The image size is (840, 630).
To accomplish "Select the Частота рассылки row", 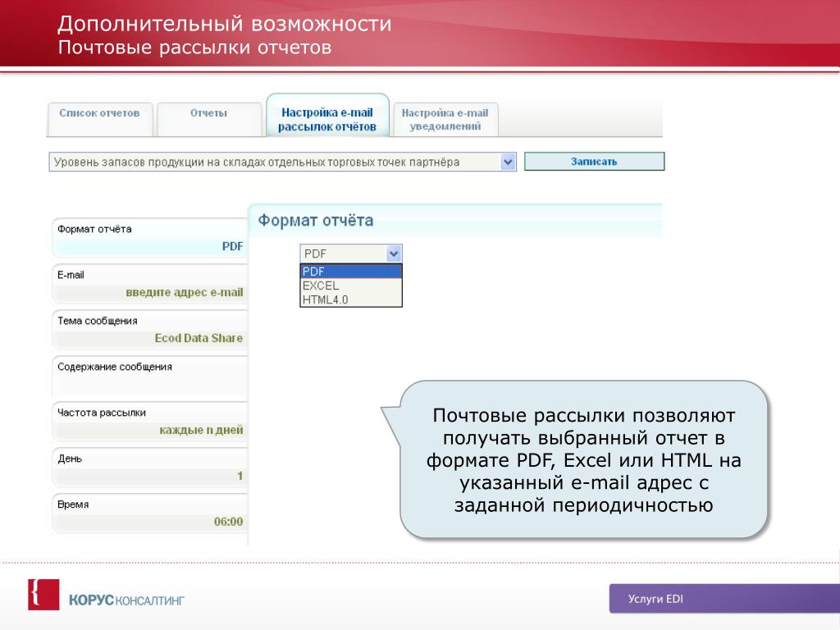I will tap(150, 422).
